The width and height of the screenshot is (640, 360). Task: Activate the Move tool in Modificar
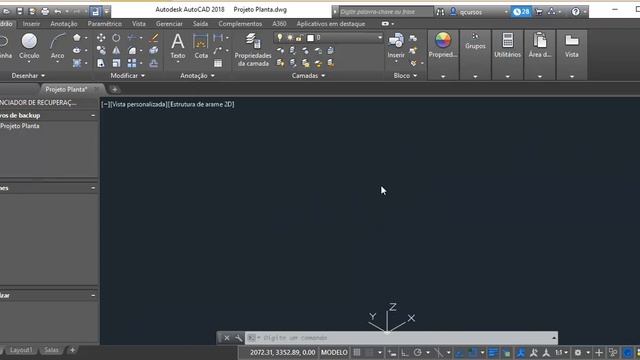pyautogui.click(x=101, y=38)
